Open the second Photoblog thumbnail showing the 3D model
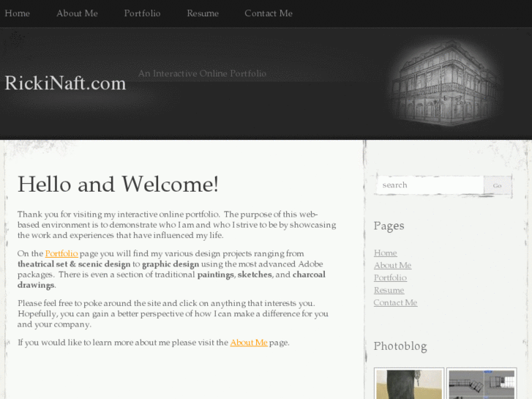This screenshot has height=399, width=532. (482, 384)
